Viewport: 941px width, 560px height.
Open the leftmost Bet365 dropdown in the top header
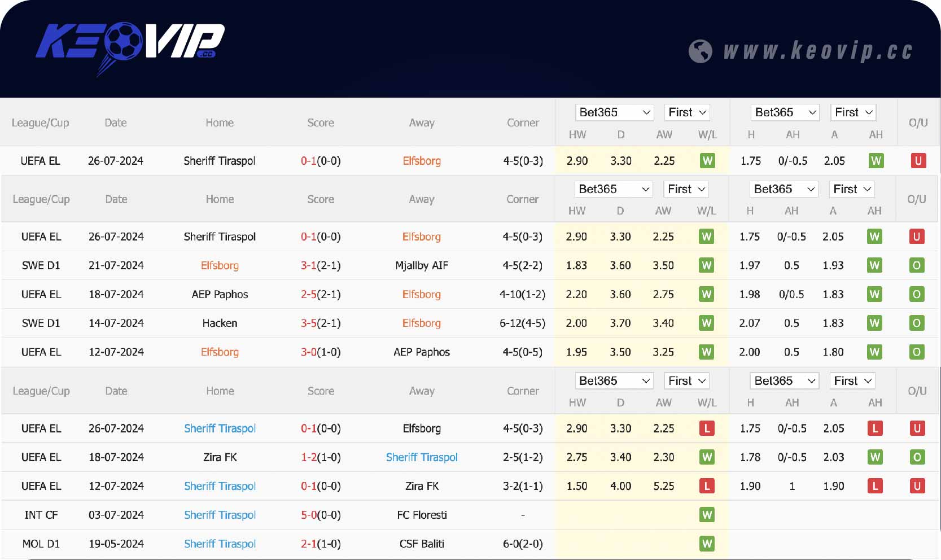click(x=614, y=112)
